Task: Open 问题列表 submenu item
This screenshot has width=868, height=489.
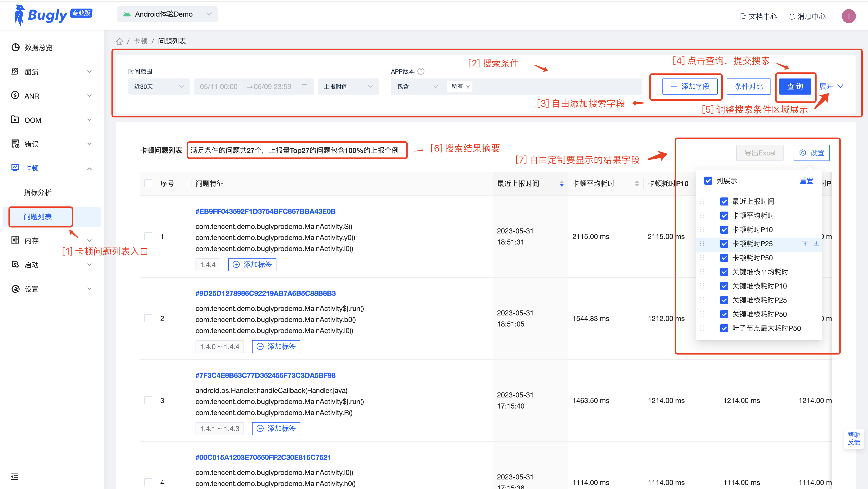Action: [x=38, y=217]
